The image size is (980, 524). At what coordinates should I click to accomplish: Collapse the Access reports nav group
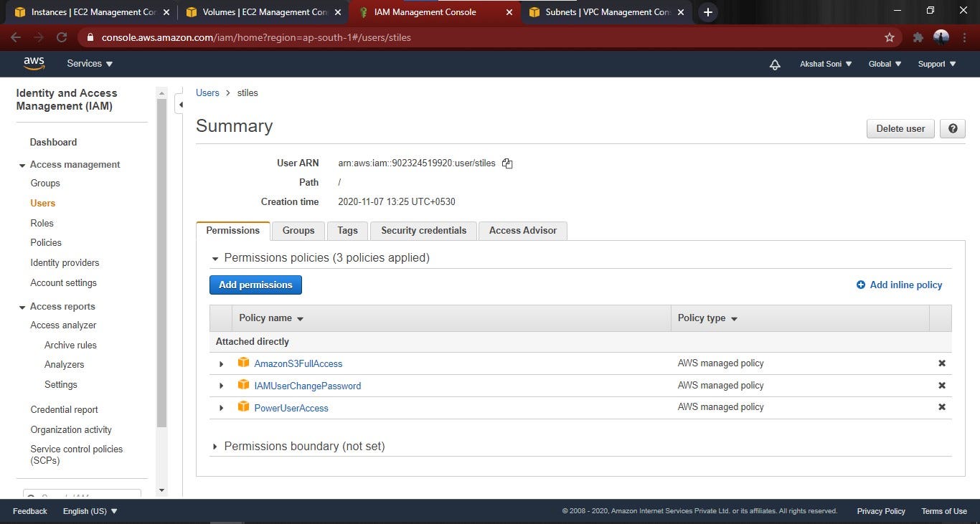(x=22, y=308)
